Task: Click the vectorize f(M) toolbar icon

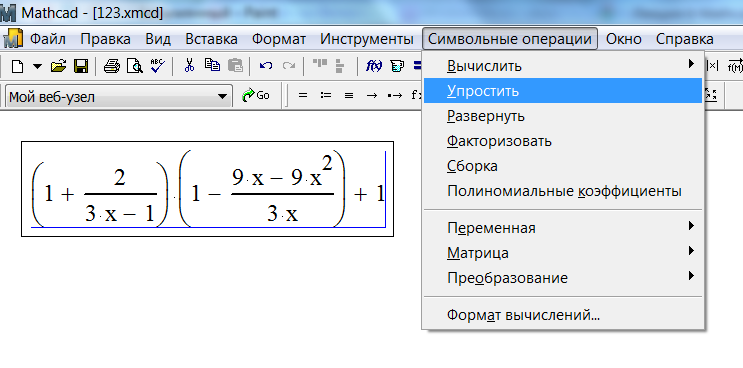Action: 735,66
